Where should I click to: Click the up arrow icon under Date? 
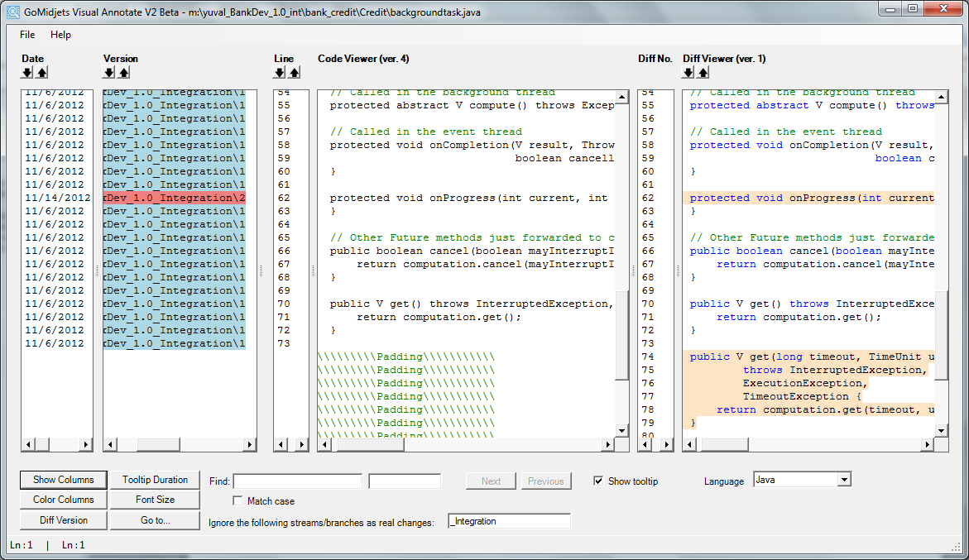[x=42, y=73]
